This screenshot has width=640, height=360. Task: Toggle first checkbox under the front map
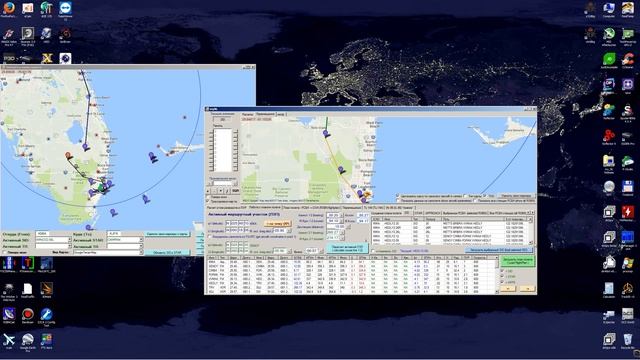tap(398, 196)
